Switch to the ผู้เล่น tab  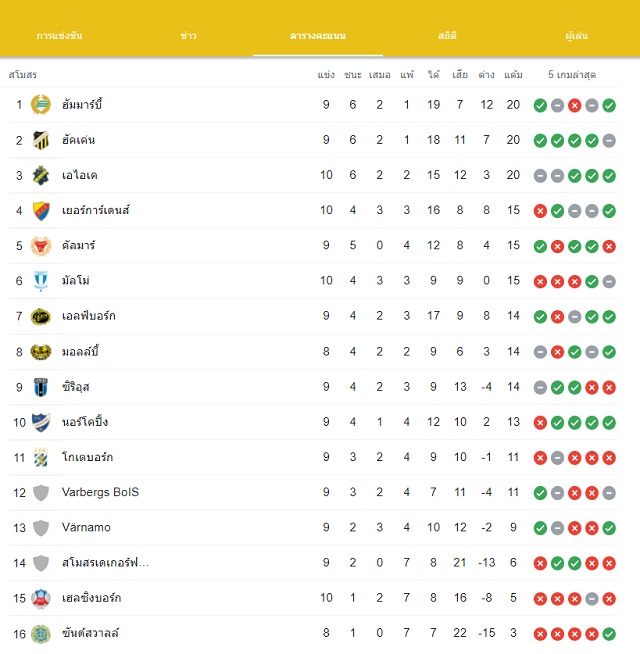coord(577,35)
